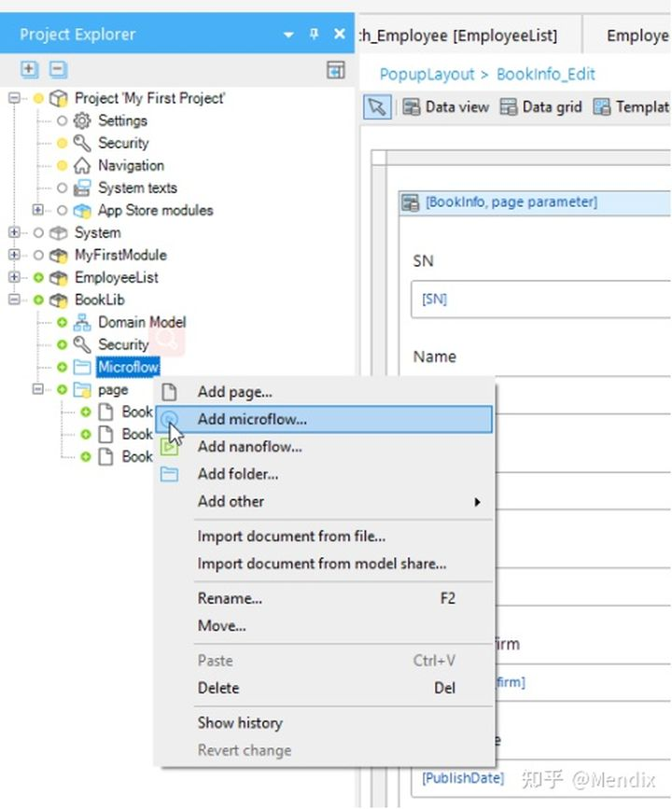Choose Add folder... from context menu
The width and height of the screenshot is (672, 809).
pos(324,474)
